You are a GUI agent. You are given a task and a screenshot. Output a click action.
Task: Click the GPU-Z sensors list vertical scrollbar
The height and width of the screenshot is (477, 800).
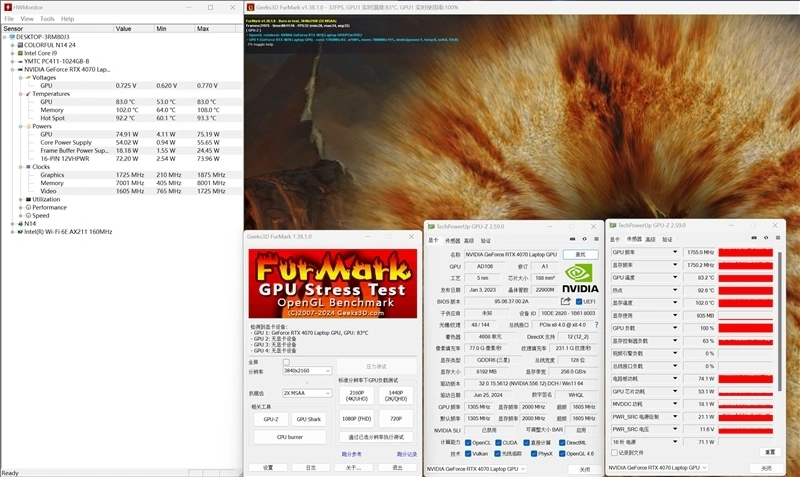pos(779,321)
